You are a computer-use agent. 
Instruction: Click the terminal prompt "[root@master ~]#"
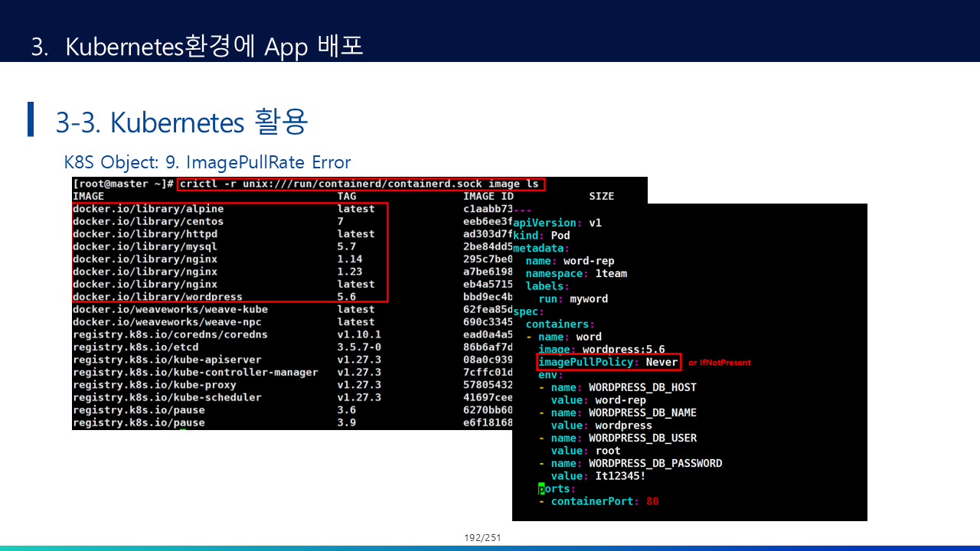123,184
